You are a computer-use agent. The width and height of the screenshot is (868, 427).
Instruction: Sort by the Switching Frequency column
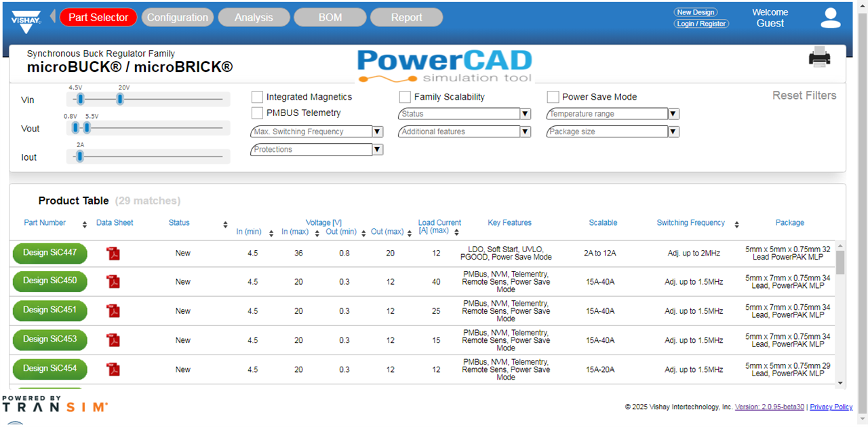pyautogui.click(x=736, y=224)
